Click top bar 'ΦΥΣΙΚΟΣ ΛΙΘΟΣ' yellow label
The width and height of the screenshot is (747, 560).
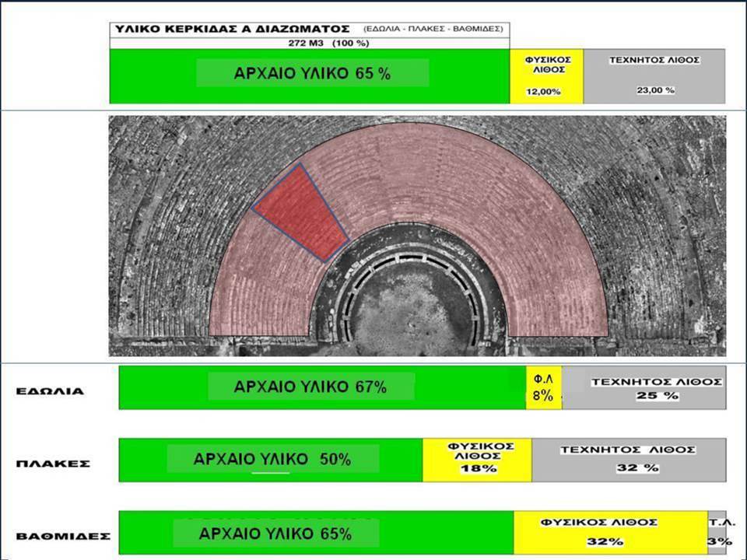[x=548, y=65]
